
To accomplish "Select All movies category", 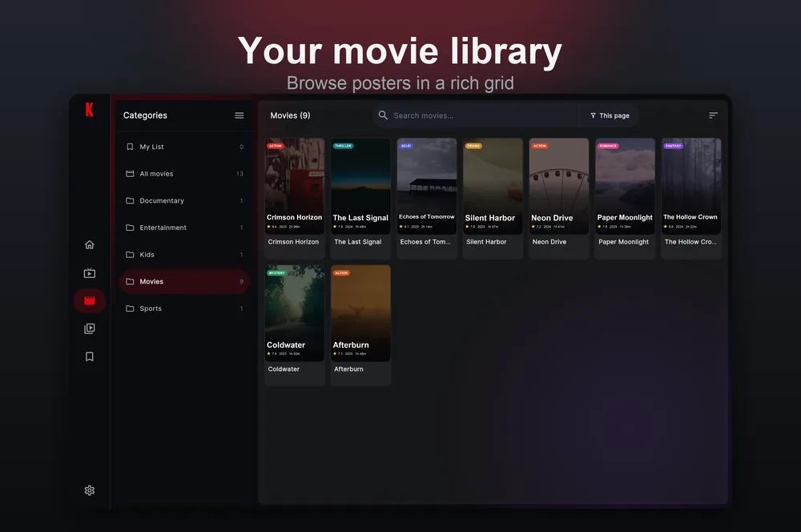I will click(184, 174).
